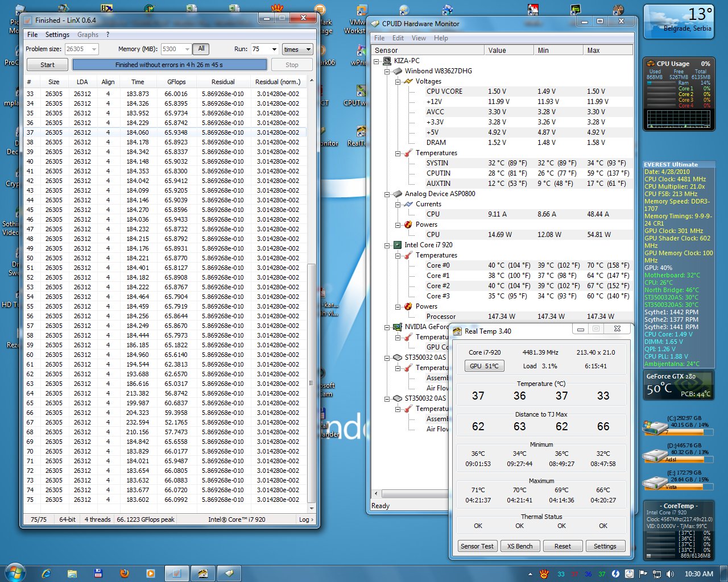Expand the Log panel in LinX
Screen dimensions: 728x582
306,519
